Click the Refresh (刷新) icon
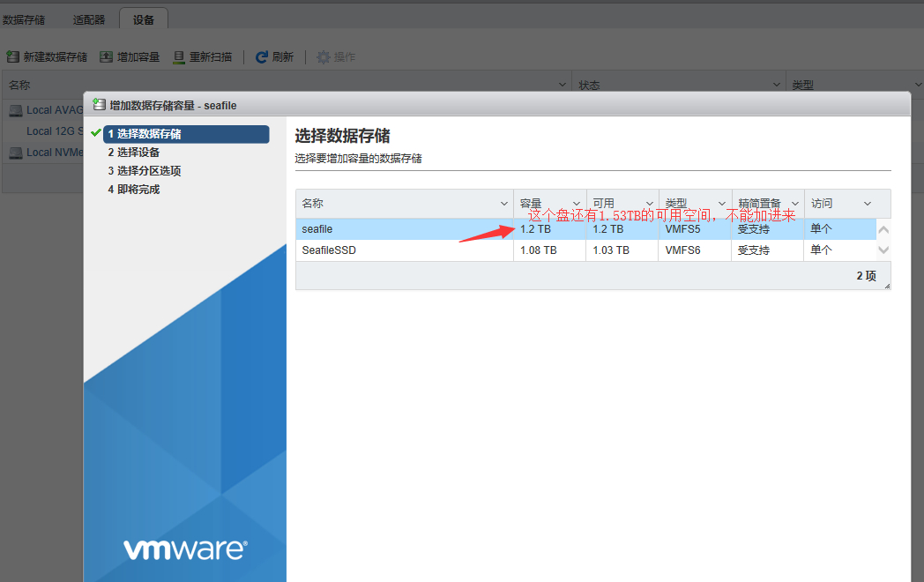Image resolution: width=924 pixels, height=582 pixels. point(261,57)
